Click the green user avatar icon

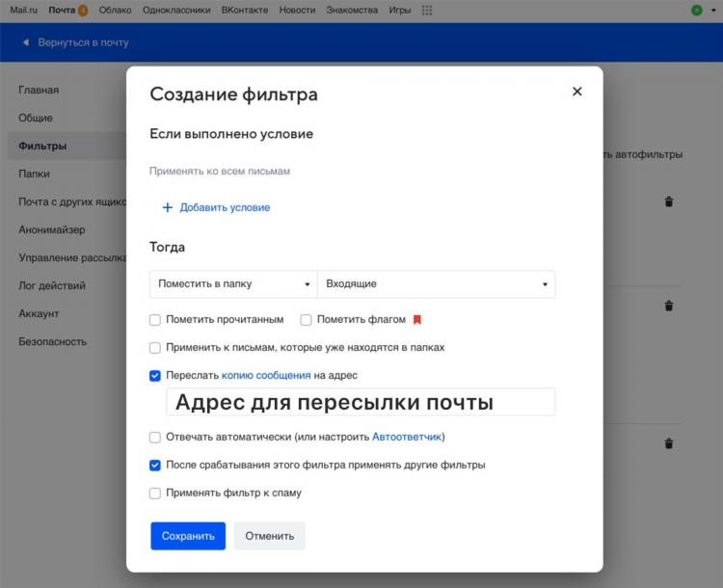[697, 11]
